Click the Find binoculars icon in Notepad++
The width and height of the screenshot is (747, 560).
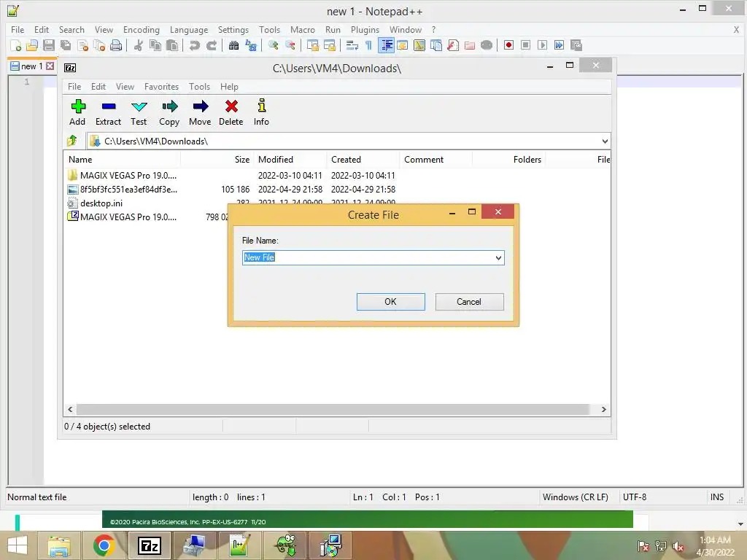pos(233,45)
